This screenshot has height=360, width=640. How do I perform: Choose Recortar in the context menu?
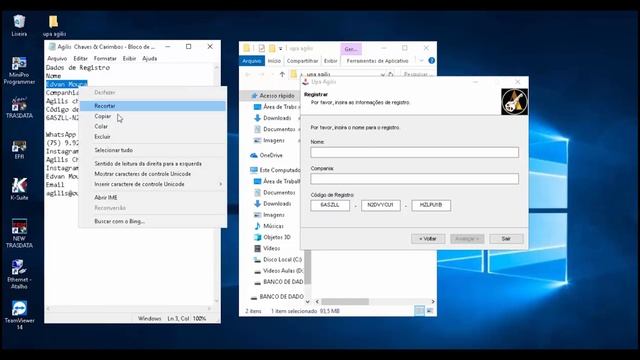(x=153, y=106)
